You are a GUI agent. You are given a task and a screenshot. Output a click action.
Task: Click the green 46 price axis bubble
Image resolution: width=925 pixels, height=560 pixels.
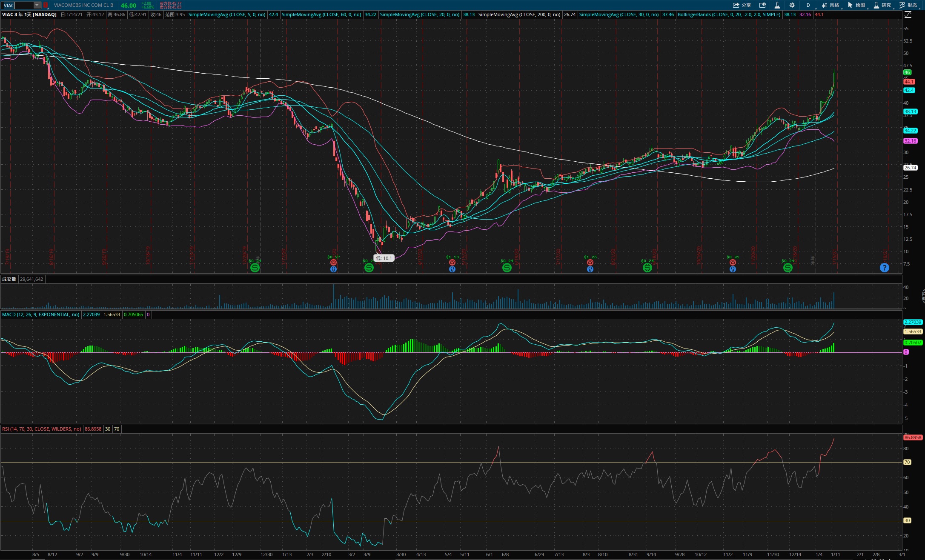pos(907,72)
